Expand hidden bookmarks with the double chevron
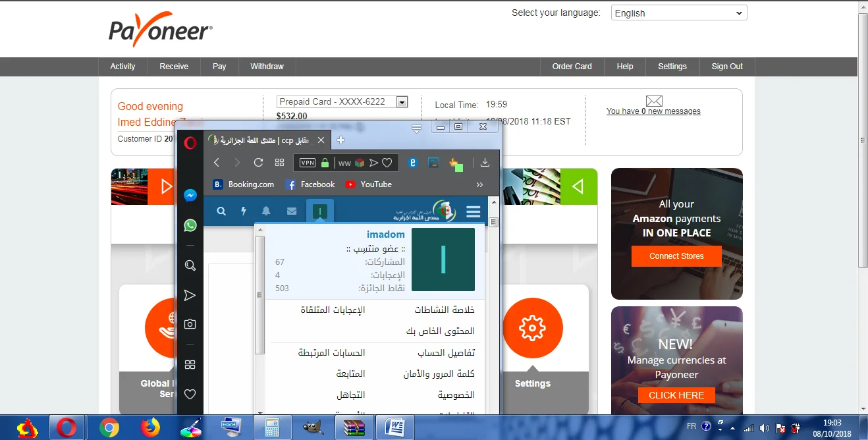This screenshot has height=440, width=868. [x=479, y=184]
